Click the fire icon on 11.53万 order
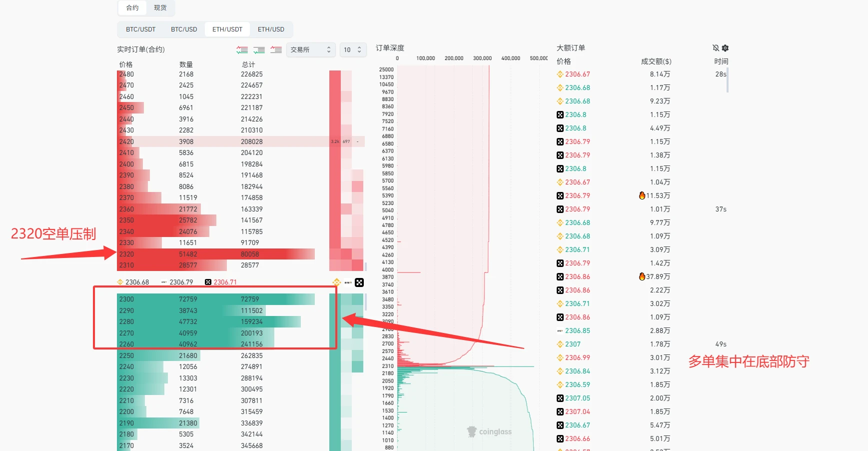 pyautogui.click(x=642, y=195)
